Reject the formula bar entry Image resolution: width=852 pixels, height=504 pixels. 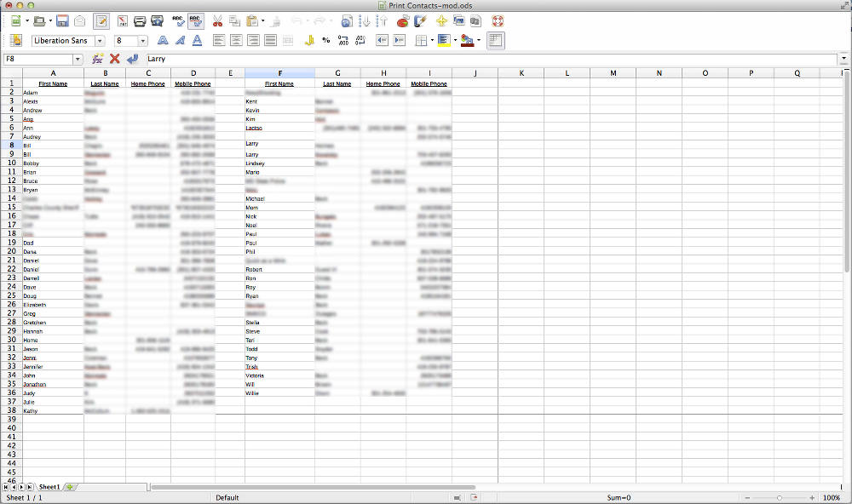point(114,59)
